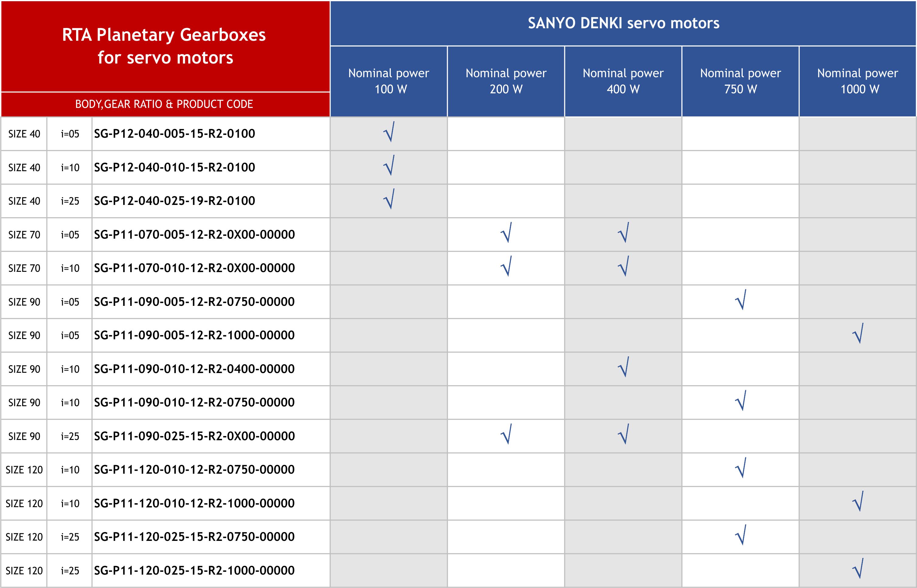Click the 400 W checkmark for SG-P11-090-025-15-R2-0X00-00000
The width and height of the screenshot is (917, 588).
point(624,434)
